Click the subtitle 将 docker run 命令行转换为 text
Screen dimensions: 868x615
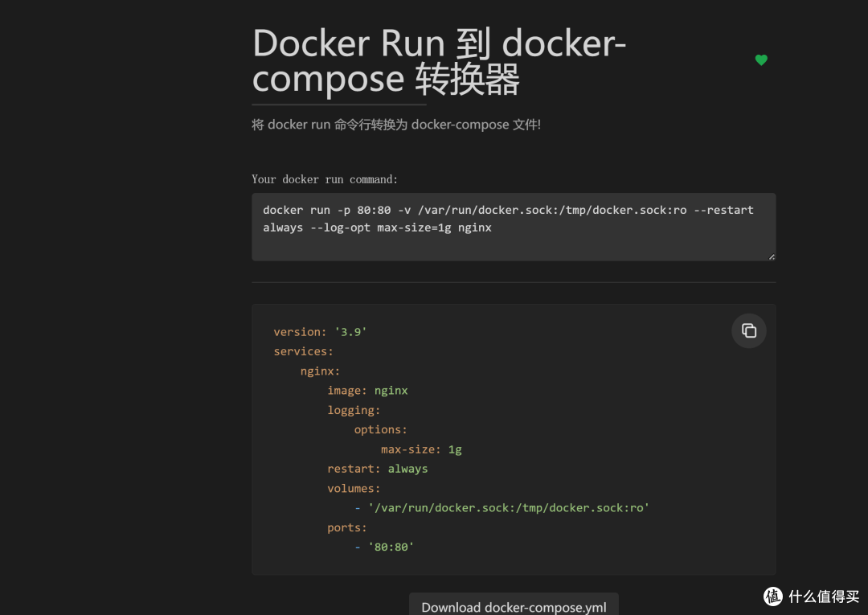pyautogui.click(x=396, y=125)
